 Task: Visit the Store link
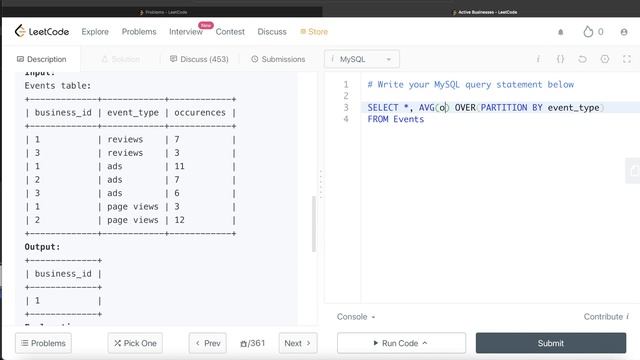pos(314,31)
